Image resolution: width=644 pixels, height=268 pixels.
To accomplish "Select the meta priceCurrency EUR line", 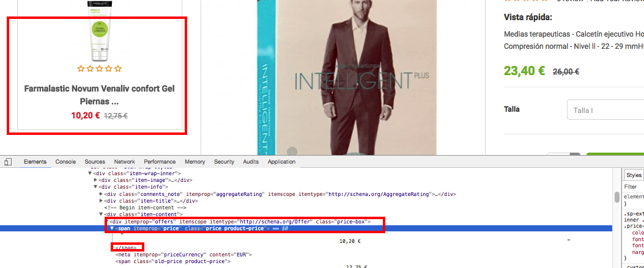I will 183,255.
